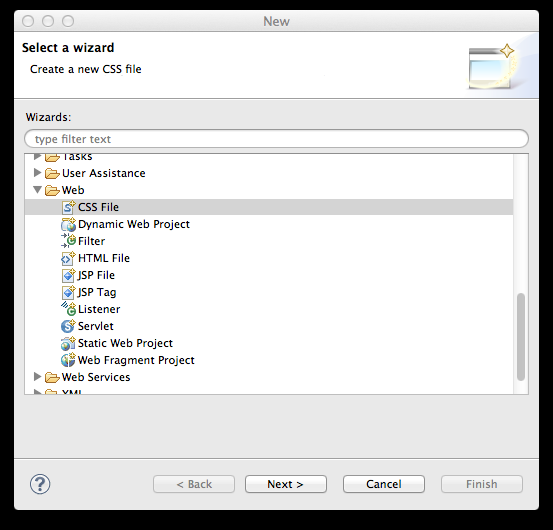Image resolution: width=553 pixels, height=530 pixels.
Task: Click the Cancel button
Action: (384, 484)
